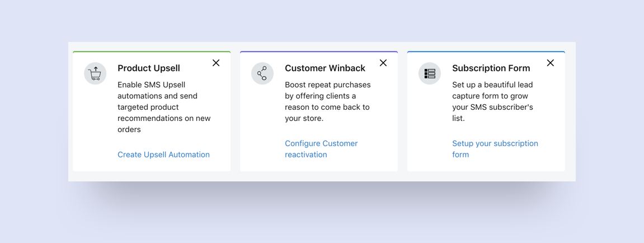Image resolution: width=644 pixels, height=243 pixels.
Task: Click the Subscription Form list icon
Action: pyautogui.click(x=430, y=73)
